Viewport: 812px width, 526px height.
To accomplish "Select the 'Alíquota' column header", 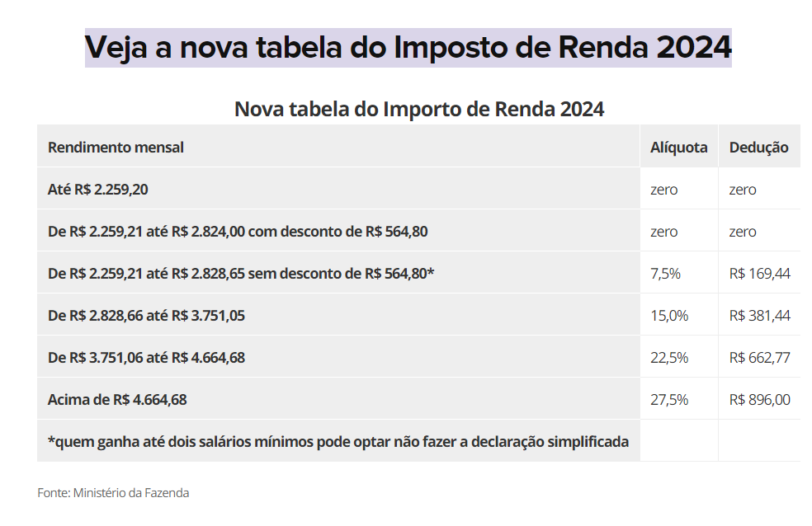I will [678, 148].
